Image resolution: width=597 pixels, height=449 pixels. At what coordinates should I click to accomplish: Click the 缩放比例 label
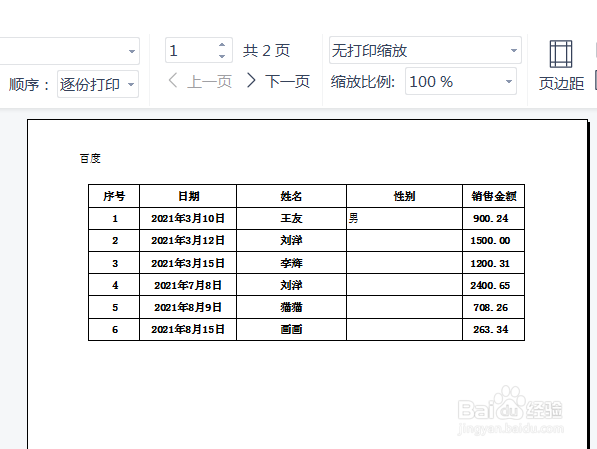point(363,81)
